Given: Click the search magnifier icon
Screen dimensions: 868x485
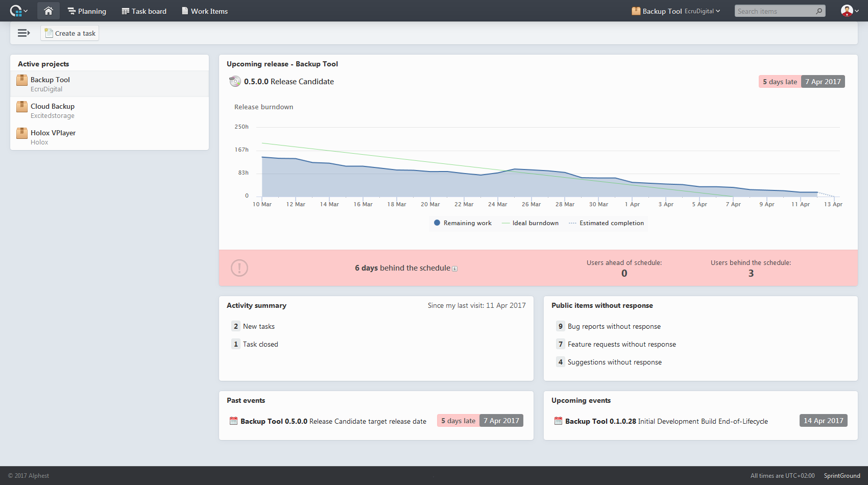Looking at the screenshot, I should click(x=819, y=11).
